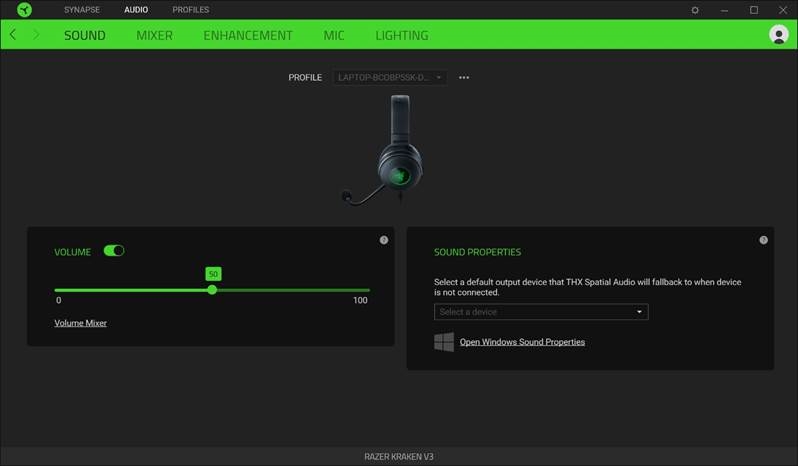Click the Sound Properties help icon
The image size is (798, 466).
(x=763, y=240)
